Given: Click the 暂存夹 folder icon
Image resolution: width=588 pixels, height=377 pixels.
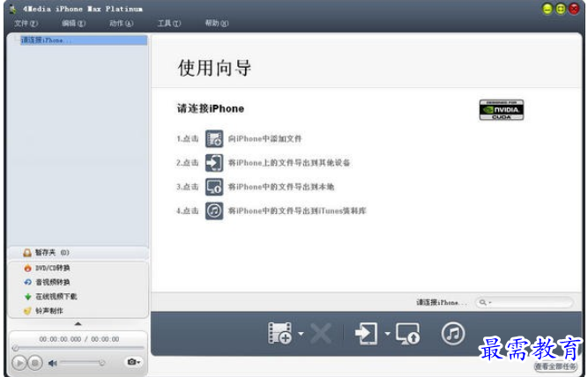Looking at the screenshot, I should tap(27, 253).
